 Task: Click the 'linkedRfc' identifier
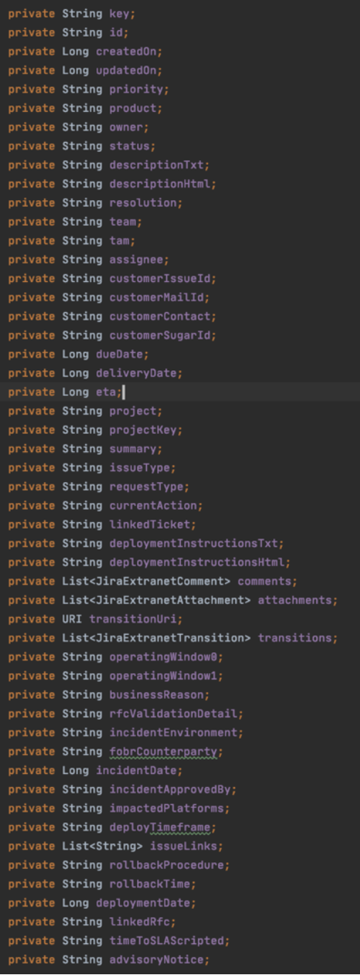(x=139, y=920)
